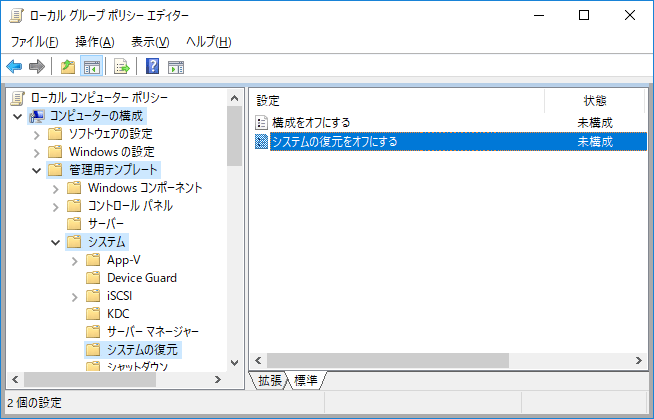
Task: Toggle console tree show/hide toolbar icon
Action: (91, 66)
